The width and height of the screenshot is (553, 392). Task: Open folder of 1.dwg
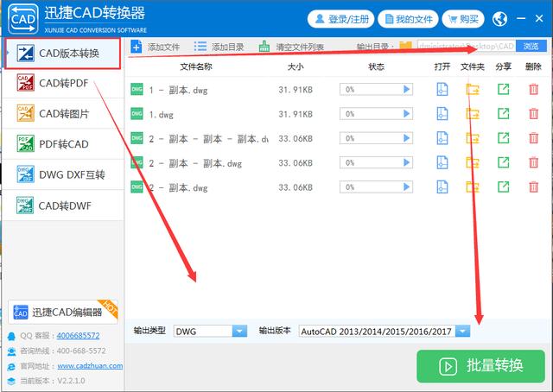click(473, 114)
